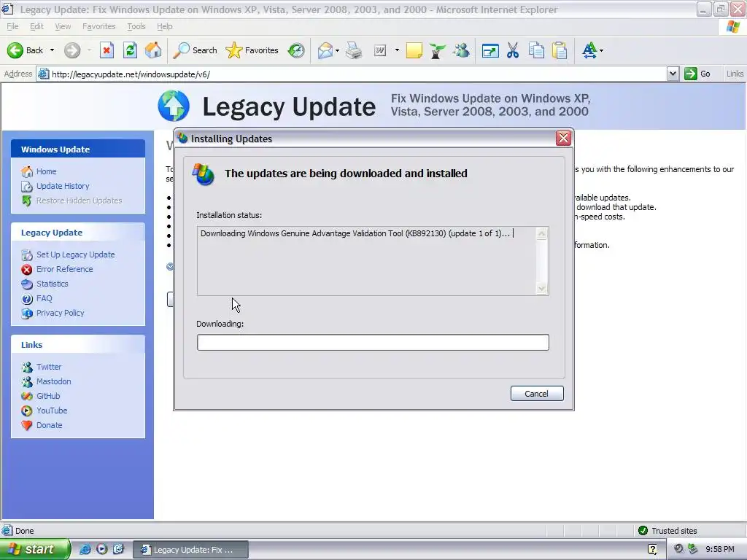Click the Mail envelope icon

tap(325, 50)
